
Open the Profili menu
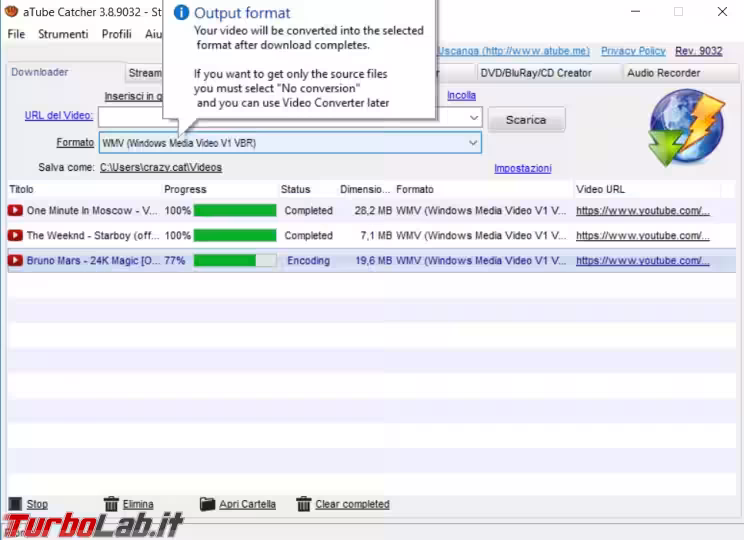pos(116,34)
